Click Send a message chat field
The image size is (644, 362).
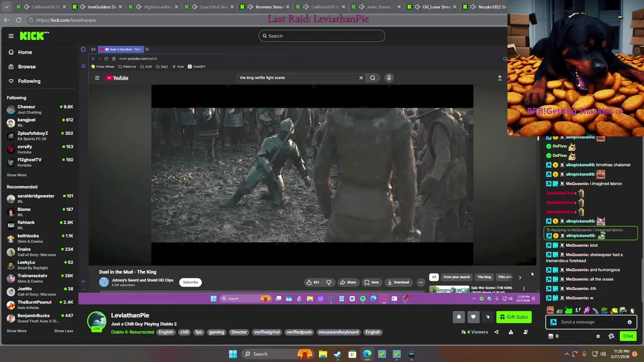pos(591,322)
